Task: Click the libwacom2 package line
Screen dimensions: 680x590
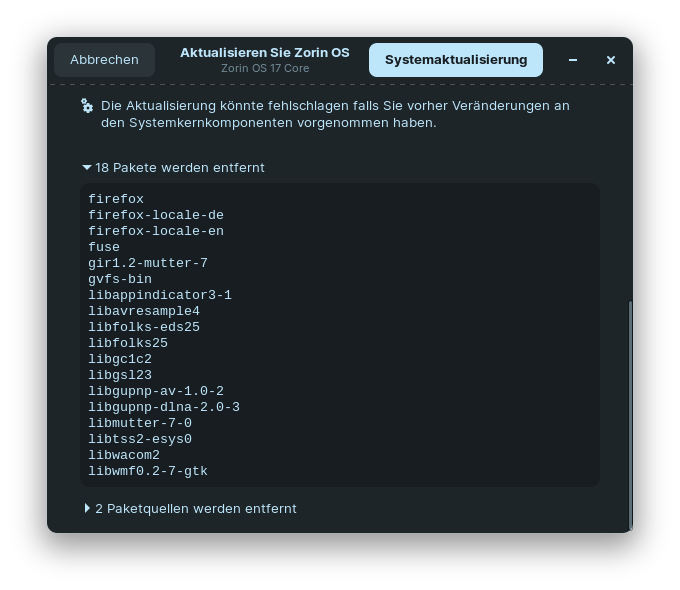Action: pyautogui.click(x=124, y=455)
